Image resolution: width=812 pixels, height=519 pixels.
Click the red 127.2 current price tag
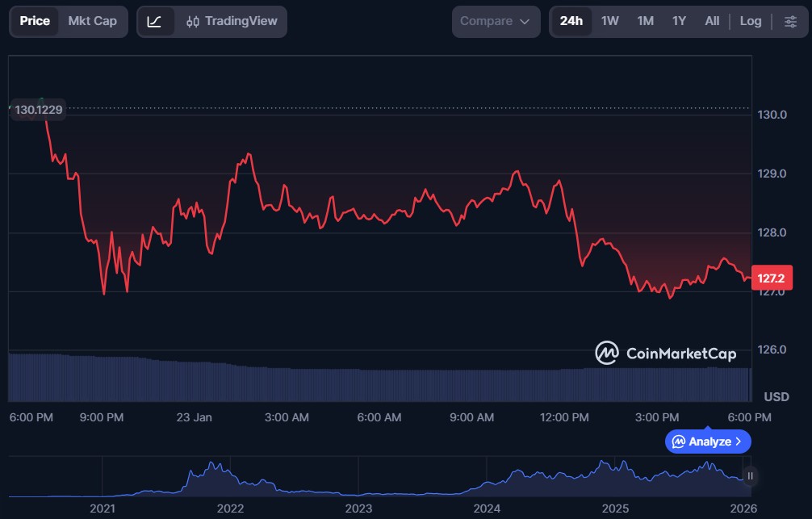pyautogui.click(x=772, y=278)
